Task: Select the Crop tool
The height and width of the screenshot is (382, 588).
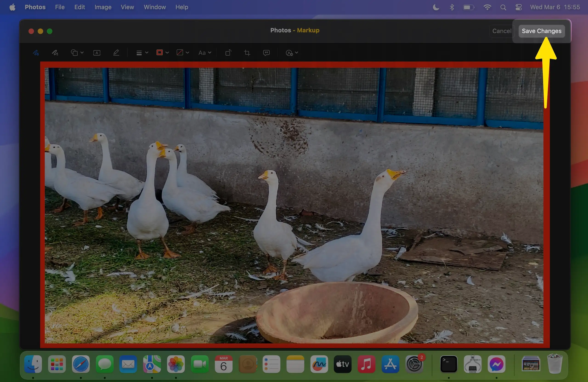Action: (x=247, y=53)
